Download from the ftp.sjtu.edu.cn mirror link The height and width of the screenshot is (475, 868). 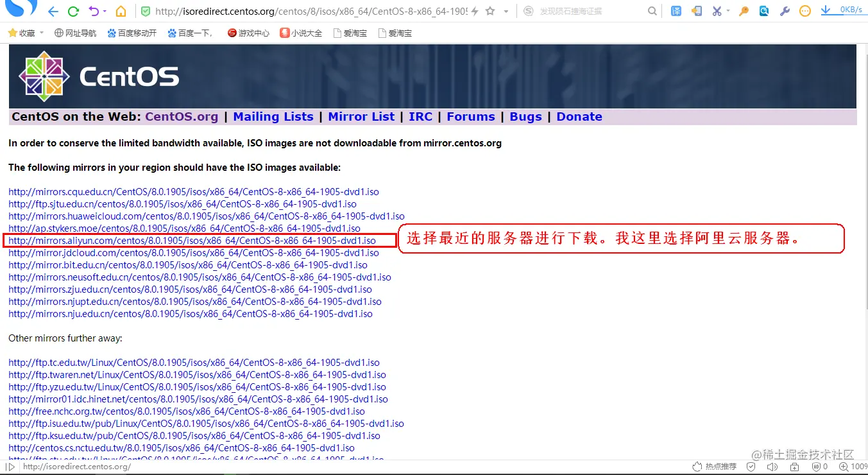[182, 204]
